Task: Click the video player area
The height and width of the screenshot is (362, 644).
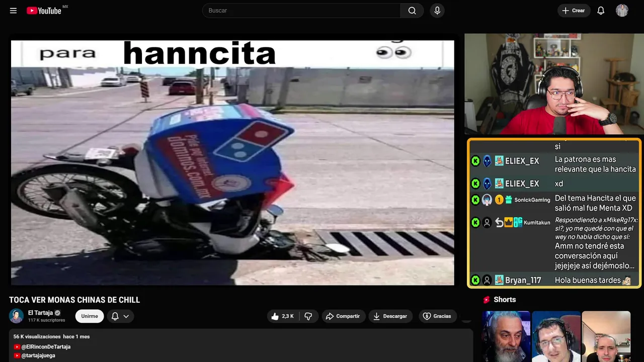Action: pyautogui.click(x=232, y=162)
